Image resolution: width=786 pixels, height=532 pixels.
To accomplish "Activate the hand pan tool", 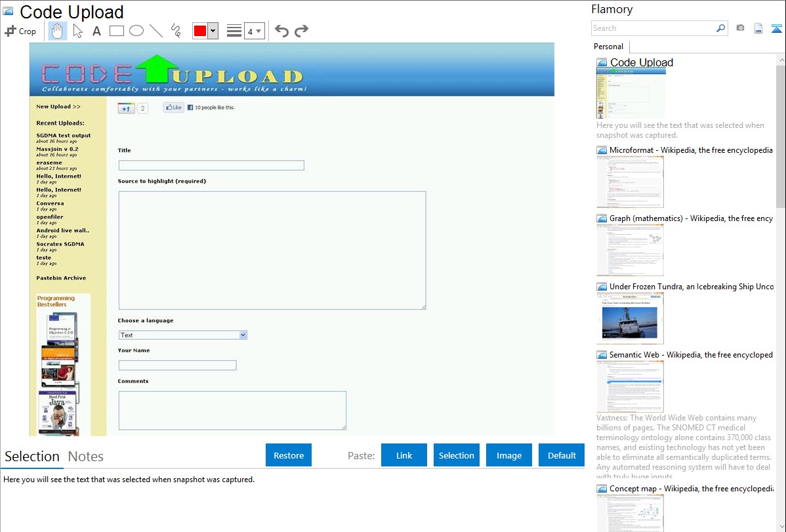I will pos(57,31).
